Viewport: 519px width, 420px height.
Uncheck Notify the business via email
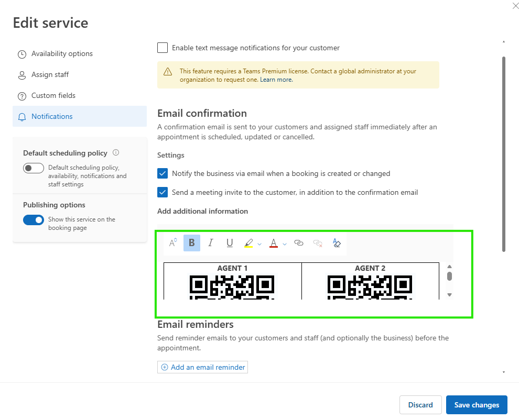tap(163, 173)
